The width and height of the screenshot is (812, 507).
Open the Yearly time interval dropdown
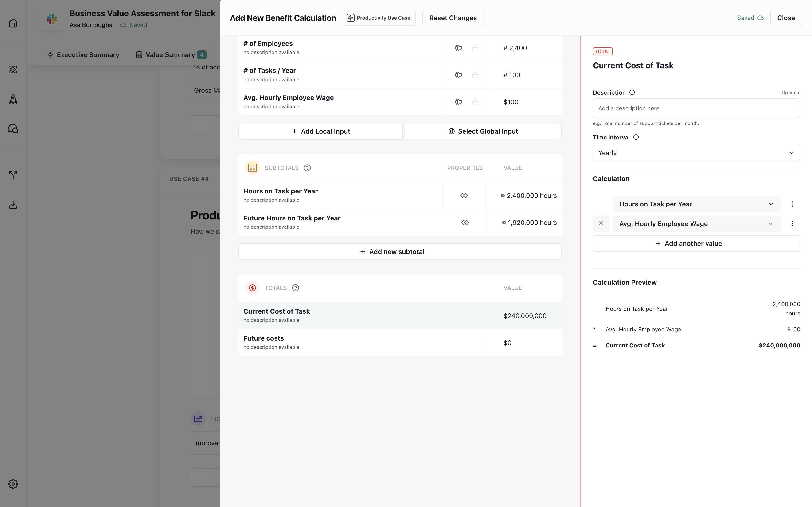[696, 153]
